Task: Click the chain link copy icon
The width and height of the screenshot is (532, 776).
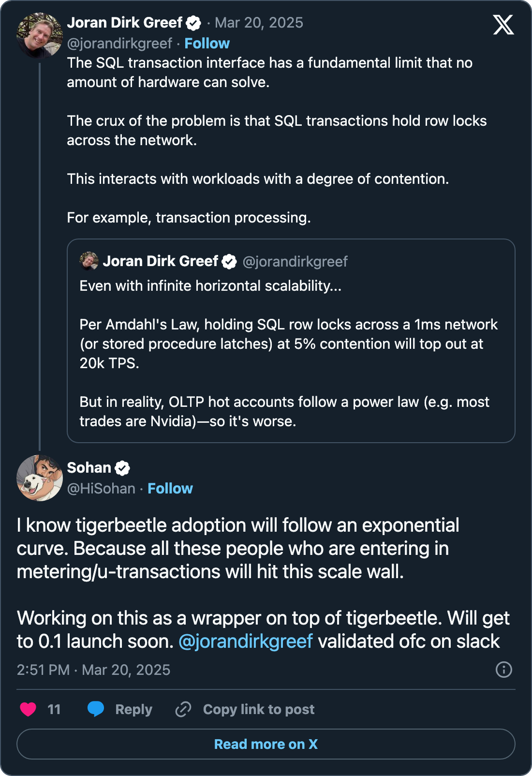Action: coord(183,709)
